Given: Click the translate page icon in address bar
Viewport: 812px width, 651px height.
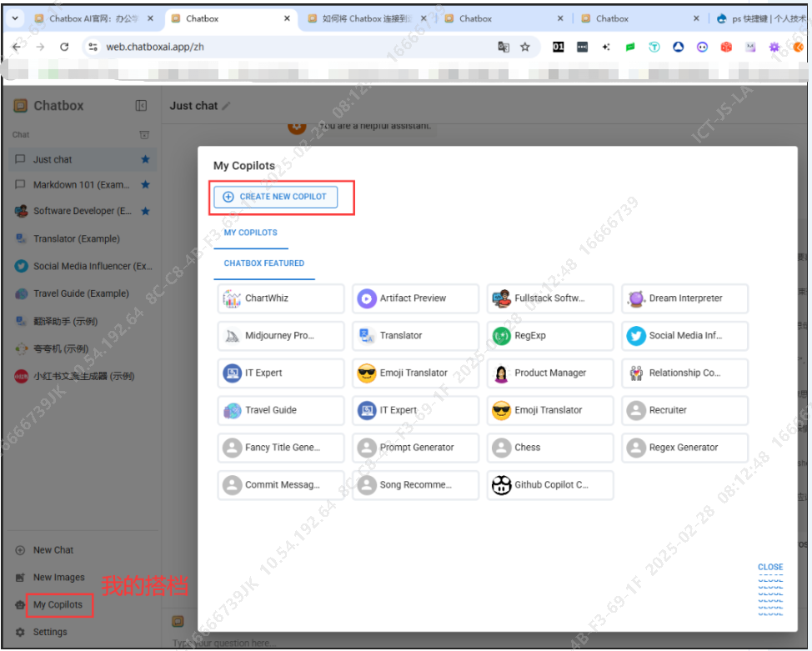Looking at the screenshot, I should pos(504,48).
